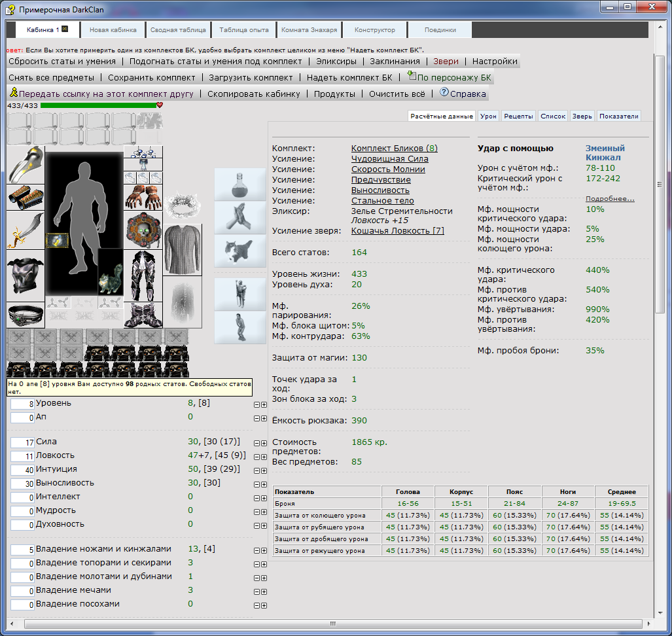Open Кошачья Ловкость [7] link
672x636 pixels.
coord(398,230)
